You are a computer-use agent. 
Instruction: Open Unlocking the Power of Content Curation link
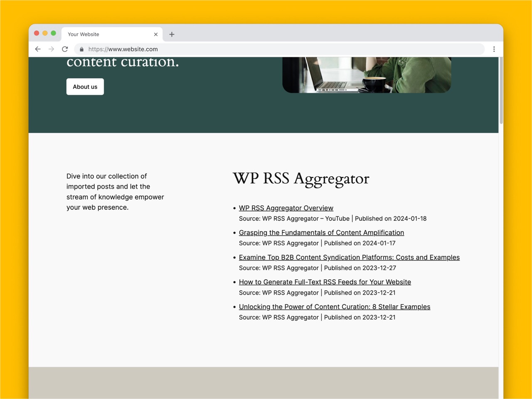click(335, 307)
